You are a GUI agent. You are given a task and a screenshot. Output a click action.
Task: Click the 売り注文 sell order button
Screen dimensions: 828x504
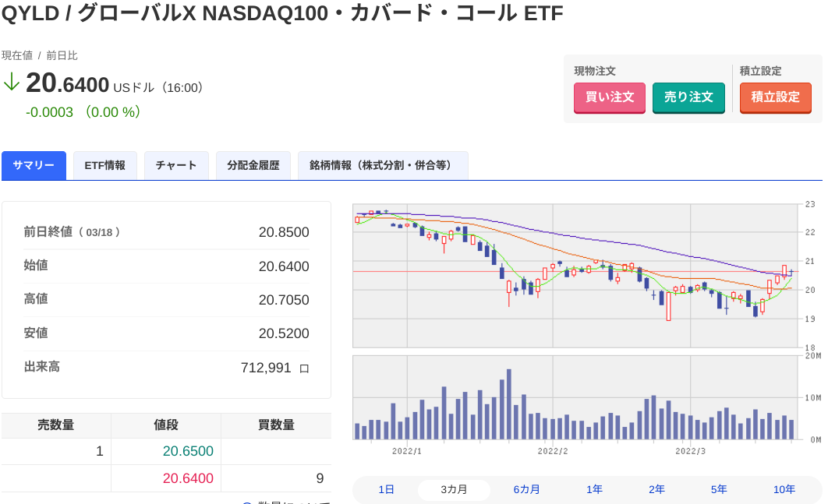click(x=688, y=97)
